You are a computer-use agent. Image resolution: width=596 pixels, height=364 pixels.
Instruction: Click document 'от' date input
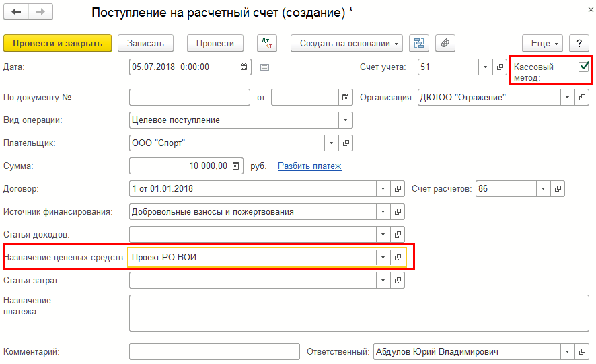(x=305, y=98)
